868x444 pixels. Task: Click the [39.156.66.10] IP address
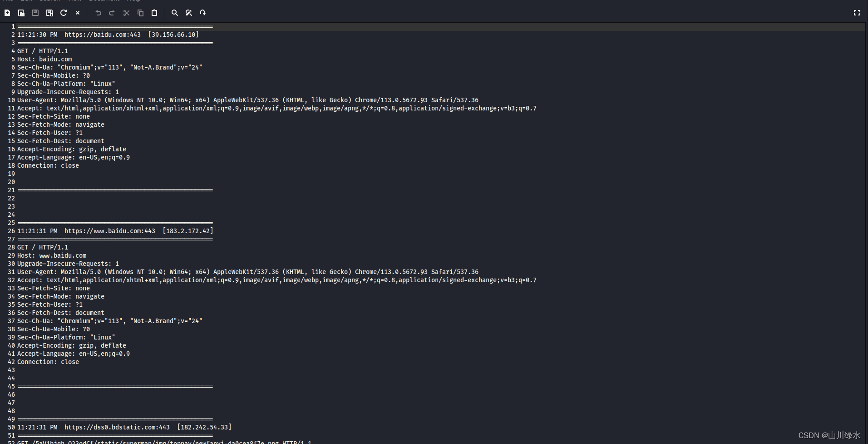pos(173,35)
